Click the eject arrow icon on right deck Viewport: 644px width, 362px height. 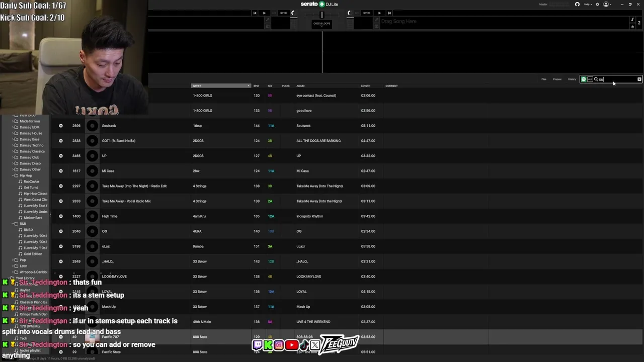(x=632, y=26)
